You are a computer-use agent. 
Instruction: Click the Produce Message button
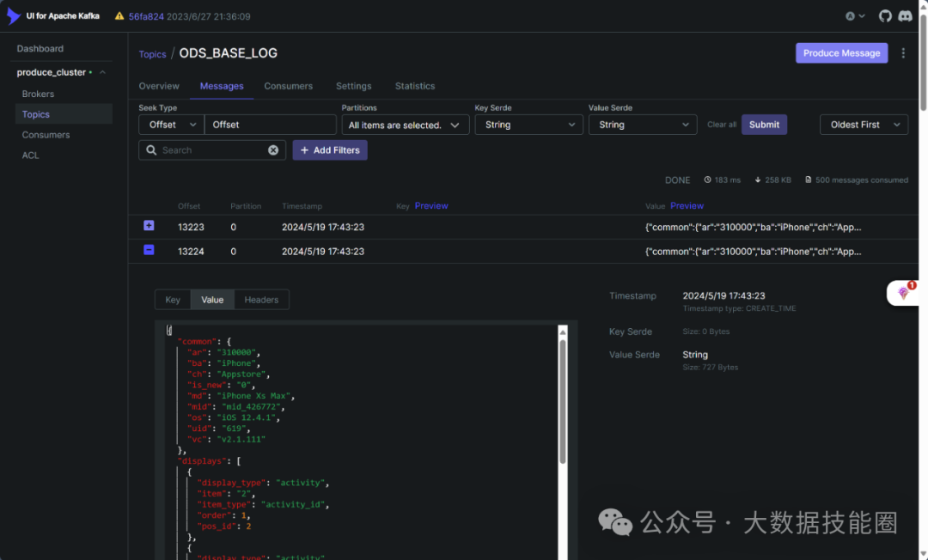coord(841,52)
